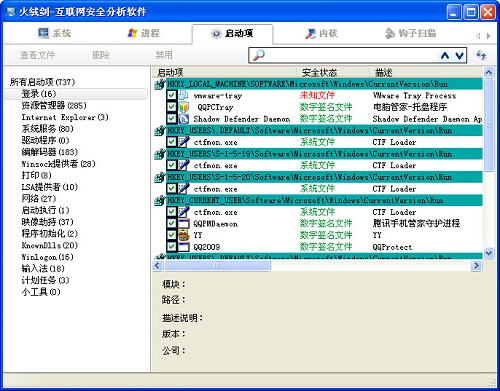The height and width of the screenshot is (391, 500).
Task: Click the magnifier icon in search box
Action: point(258,55)
